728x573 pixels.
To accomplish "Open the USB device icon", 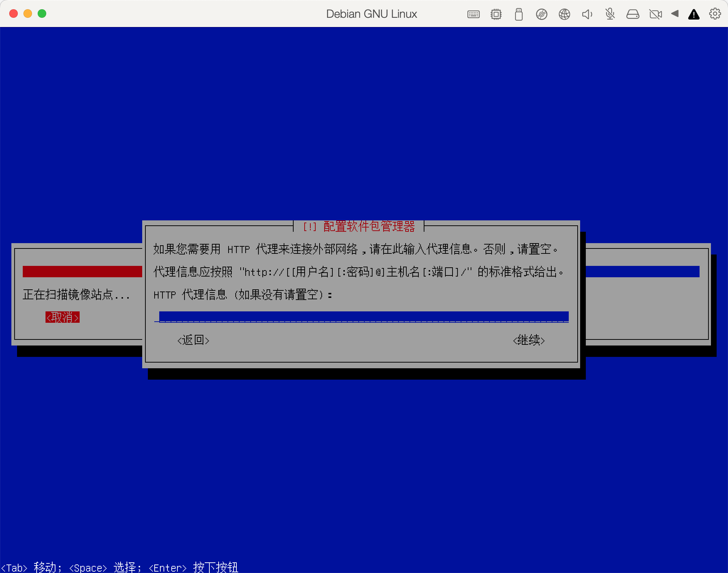I will click(x=519, y=14).
